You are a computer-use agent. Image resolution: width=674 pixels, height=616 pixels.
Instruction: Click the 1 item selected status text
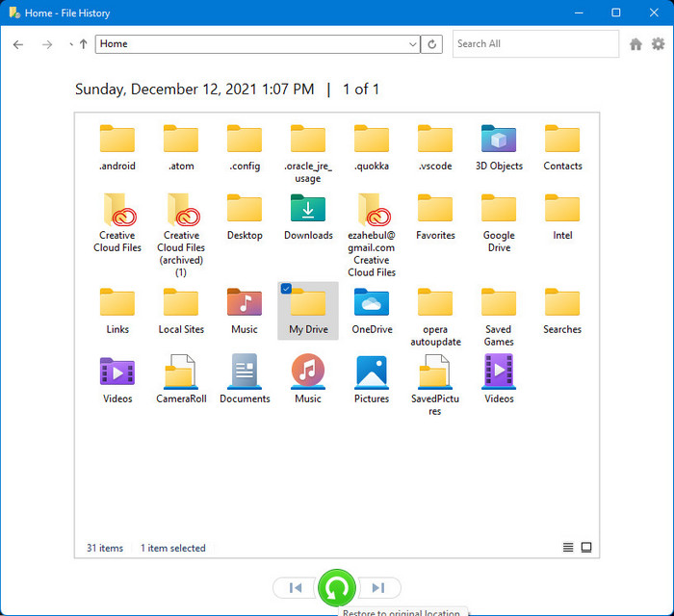point(172,548)
